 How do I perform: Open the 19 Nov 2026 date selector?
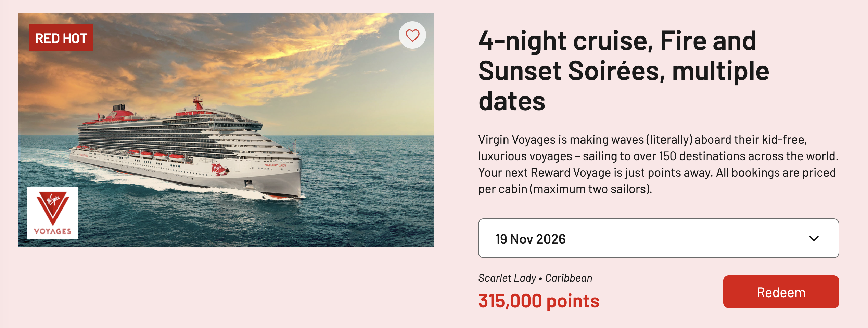pos(658,238)
